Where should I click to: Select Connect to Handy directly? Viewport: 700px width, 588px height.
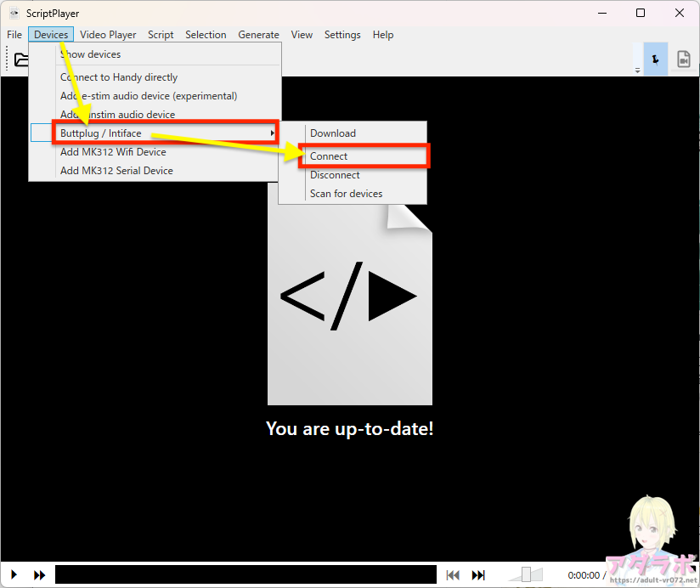119,77
